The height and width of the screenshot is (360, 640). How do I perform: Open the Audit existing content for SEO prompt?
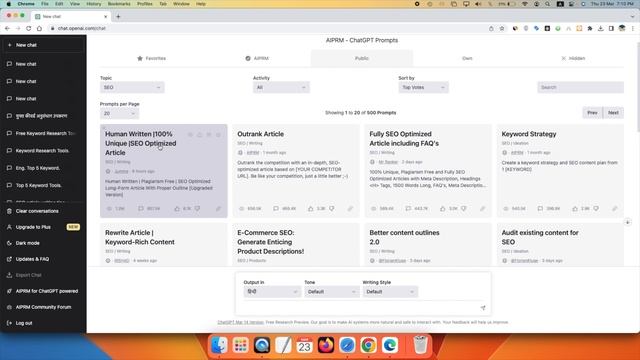point(560,245)
